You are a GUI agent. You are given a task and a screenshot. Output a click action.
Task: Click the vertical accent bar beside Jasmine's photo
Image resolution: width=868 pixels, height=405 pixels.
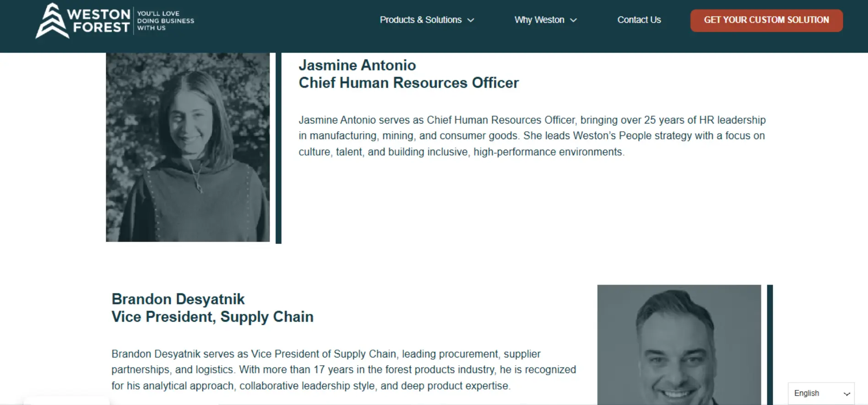278,148
